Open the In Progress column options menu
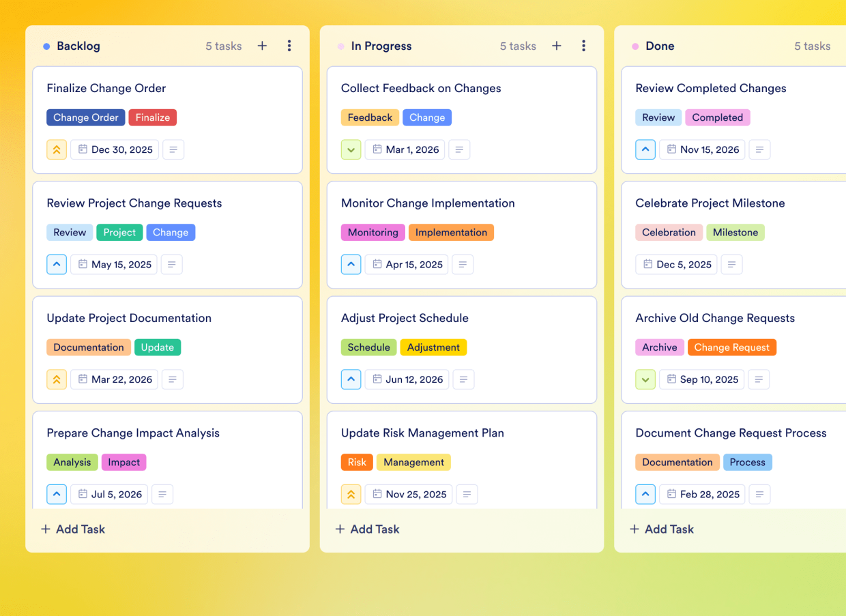The height and width of the screenshot is (616, 846). coord(584,46)
